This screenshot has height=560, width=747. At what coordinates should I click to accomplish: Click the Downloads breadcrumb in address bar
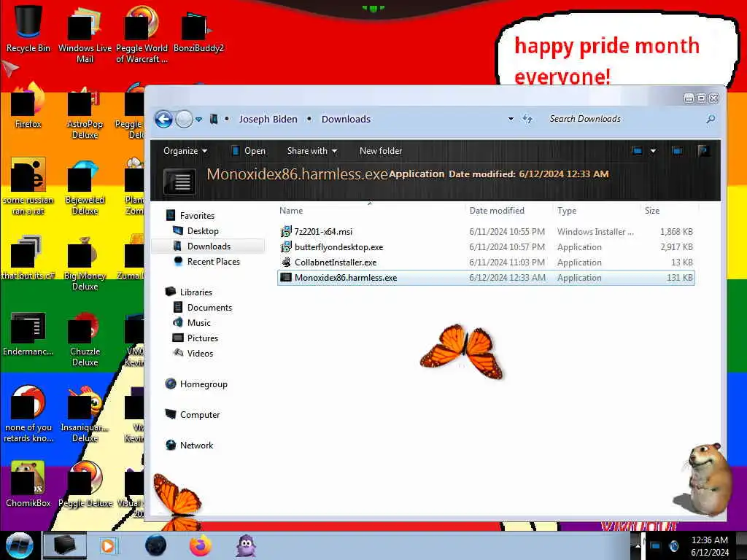(346, 119)
